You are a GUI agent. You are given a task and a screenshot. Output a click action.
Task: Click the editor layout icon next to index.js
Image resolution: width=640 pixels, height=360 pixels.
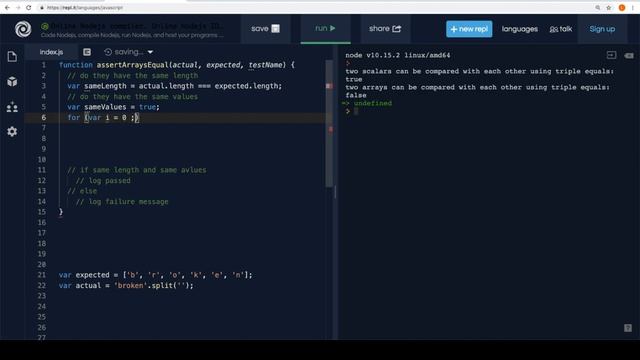coord(87,52)
